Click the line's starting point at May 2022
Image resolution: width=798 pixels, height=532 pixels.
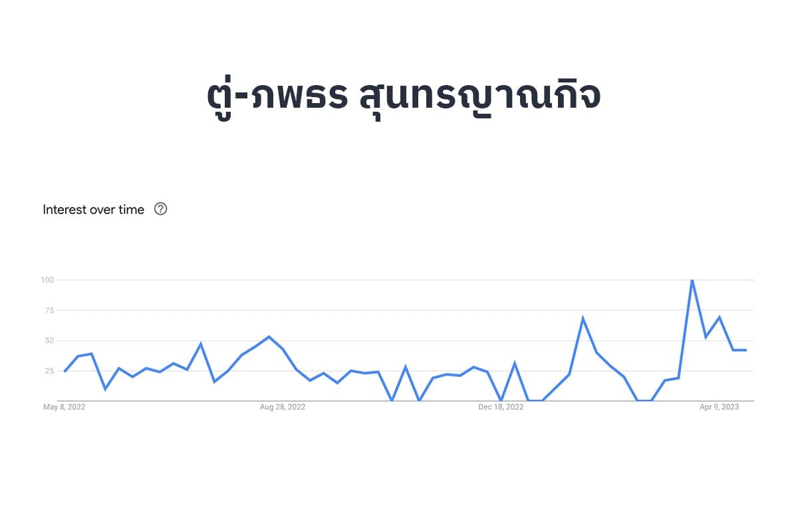click(65, 371)
